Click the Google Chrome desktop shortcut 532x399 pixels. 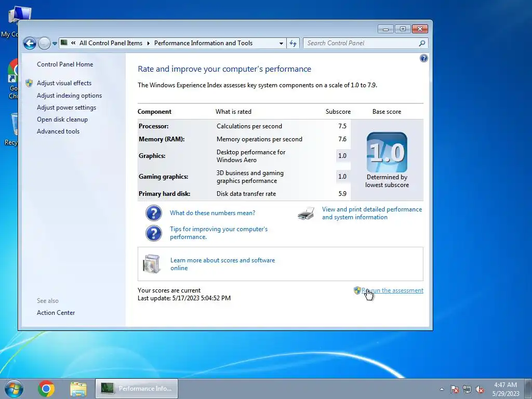[x=12, y=79]
